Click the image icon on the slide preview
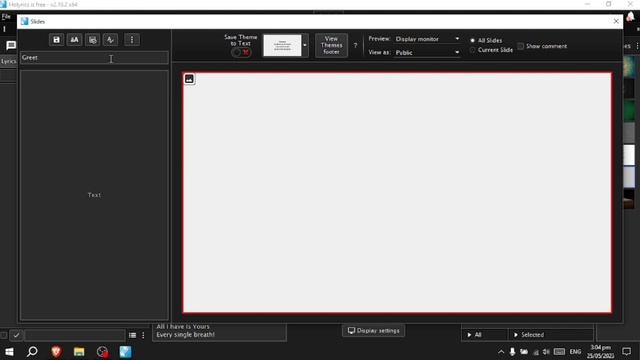The height and width of the screenshot is (360, 640). point(189,79)
